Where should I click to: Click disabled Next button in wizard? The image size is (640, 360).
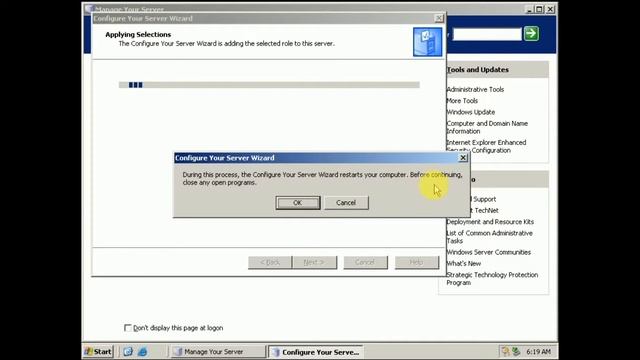[315, 262]
